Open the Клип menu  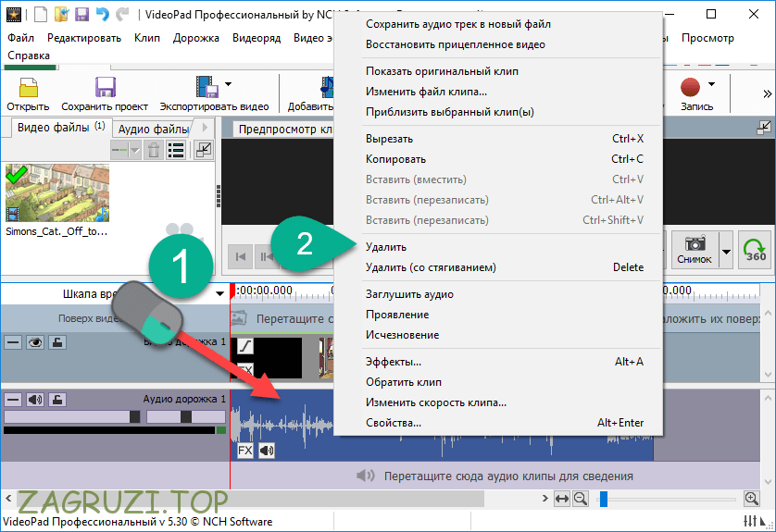click(147, 38)
